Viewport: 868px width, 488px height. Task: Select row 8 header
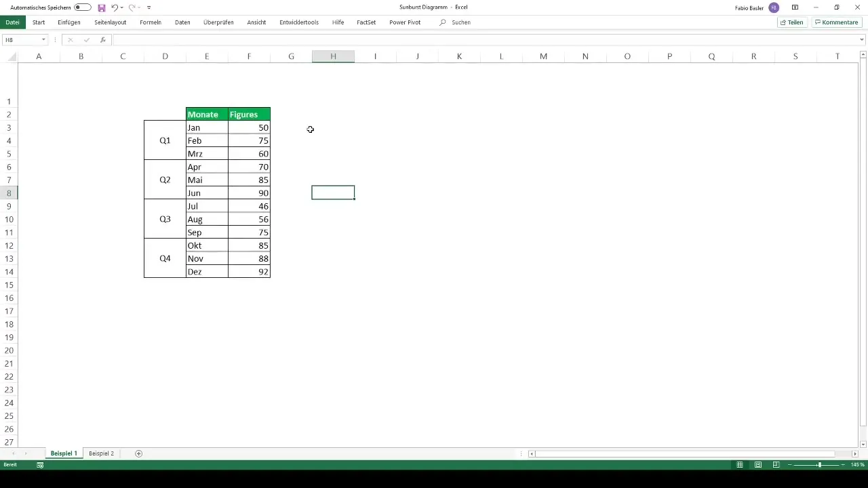(9, 193)
